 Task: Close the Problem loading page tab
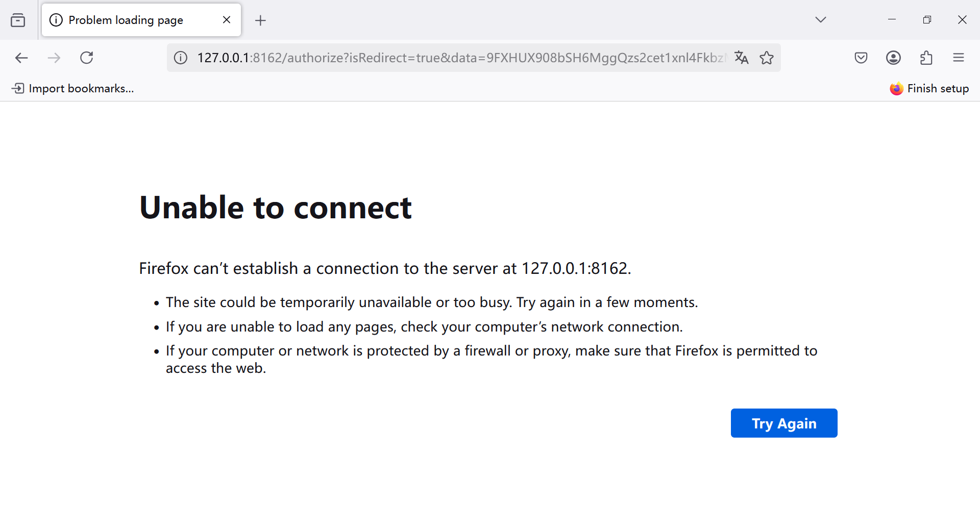[227, 20]
